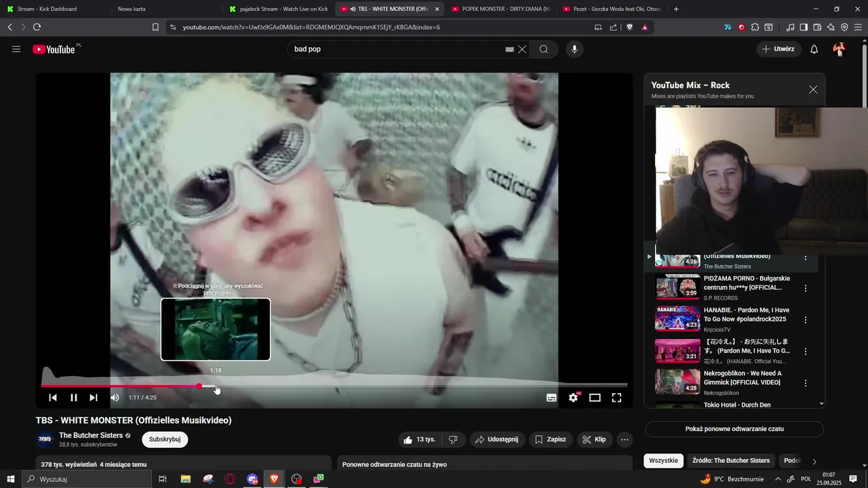The width and height of the screenshot is (868, 488).
Task: Click the Utwórz create button
Action: point(778,49)
